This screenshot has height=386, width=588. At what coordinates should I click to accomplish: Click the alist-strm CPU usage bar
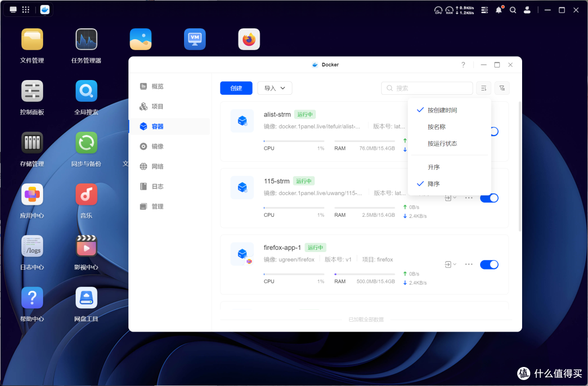point(294,141)
